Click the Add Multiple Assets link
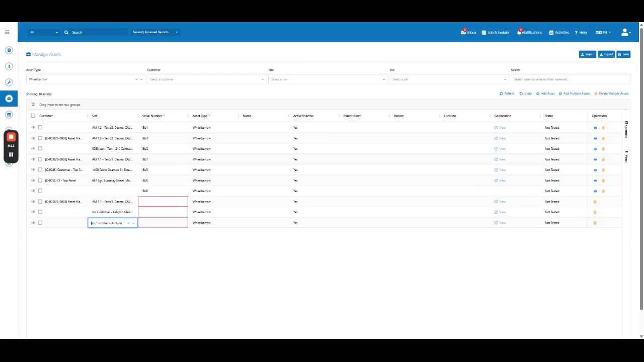The width and height of the screenshot is (644, 362). 574,94
